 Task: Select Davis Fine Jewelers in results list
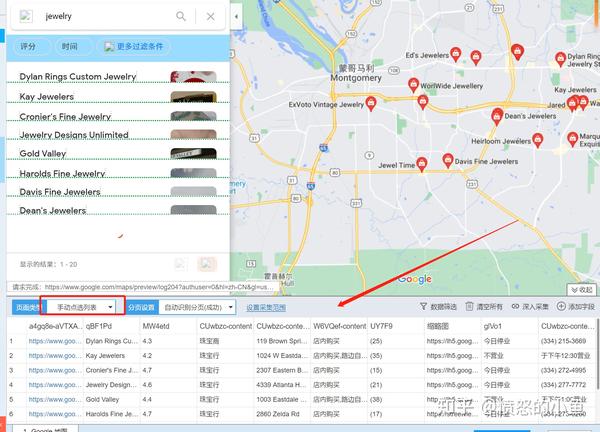(x=60, y=192)
